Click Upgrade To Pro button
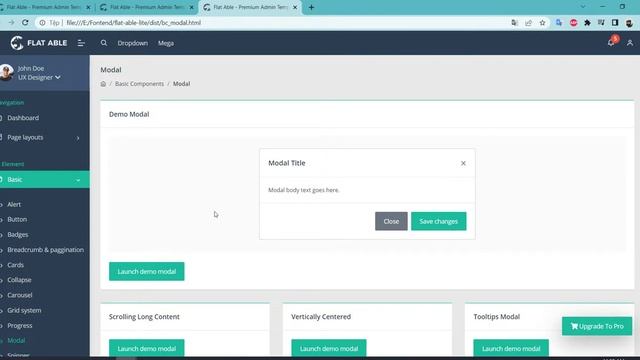 tap(597, 326)
